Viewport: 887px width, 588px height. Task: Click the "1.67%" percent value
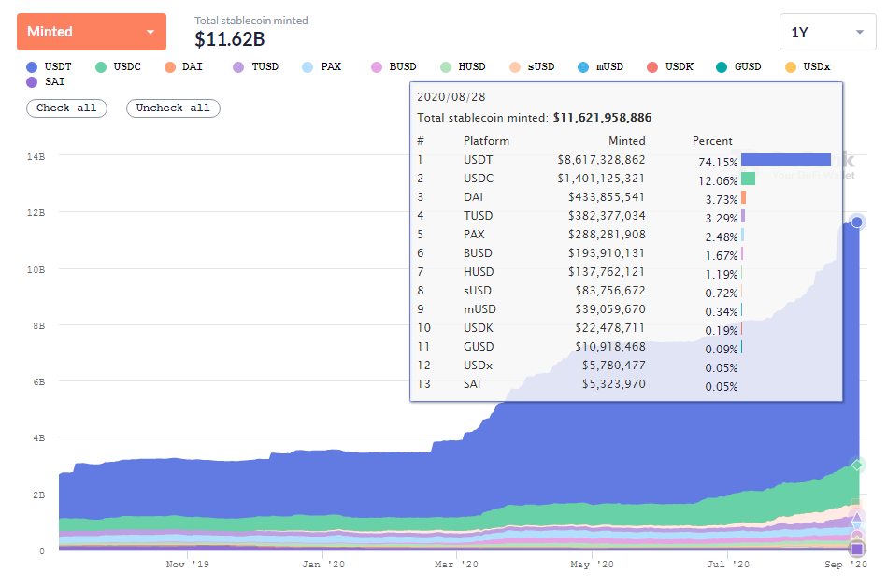(722, 256)
